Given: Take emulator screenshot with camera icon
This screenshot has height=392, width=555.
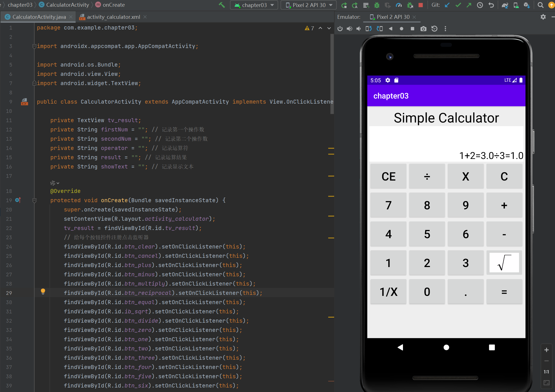Looking at the screenshot, I should pos(423,29).
